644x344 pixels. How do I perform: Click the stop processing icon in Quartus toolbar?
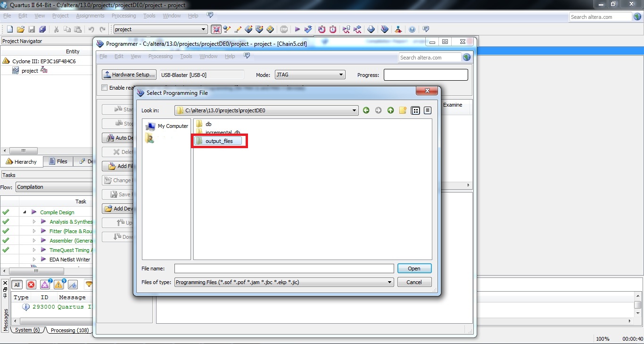tap(284, 29)
